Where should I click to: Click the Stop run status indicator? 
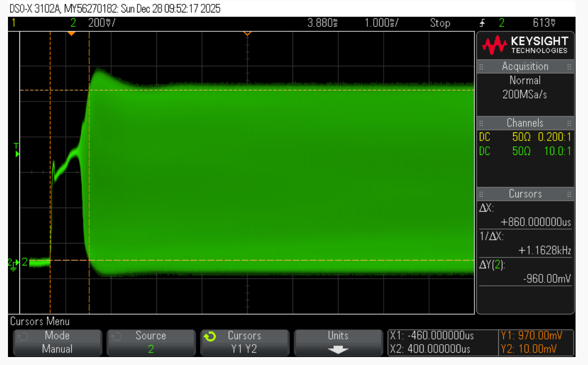(440, 23)
